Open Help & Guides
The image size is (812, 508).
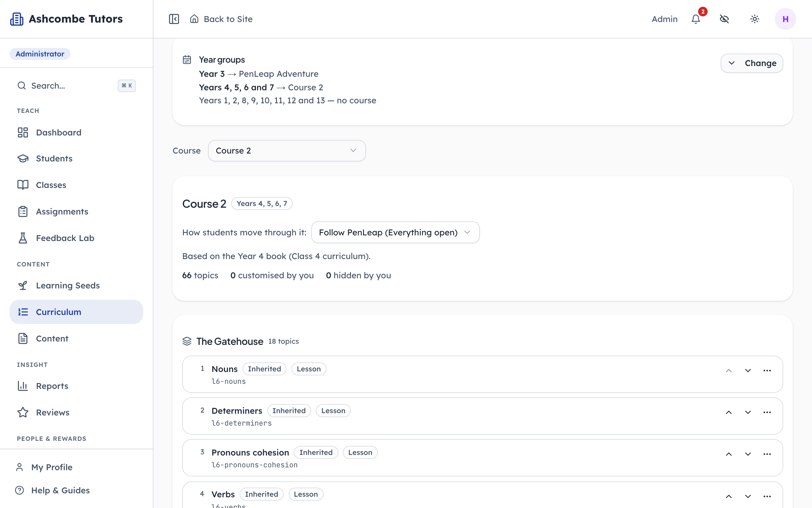pyautogui.click(x=76, y=490)
